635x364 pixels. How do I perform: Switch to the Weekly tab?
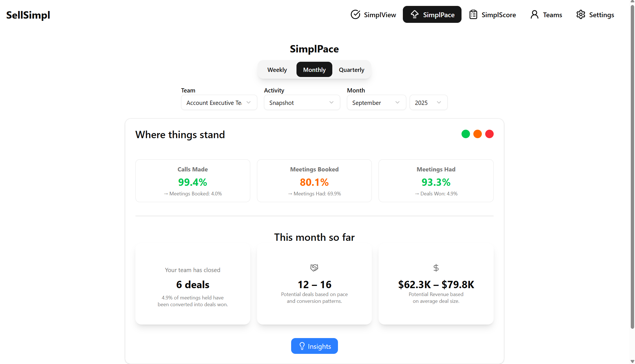(x=277, y=69)
